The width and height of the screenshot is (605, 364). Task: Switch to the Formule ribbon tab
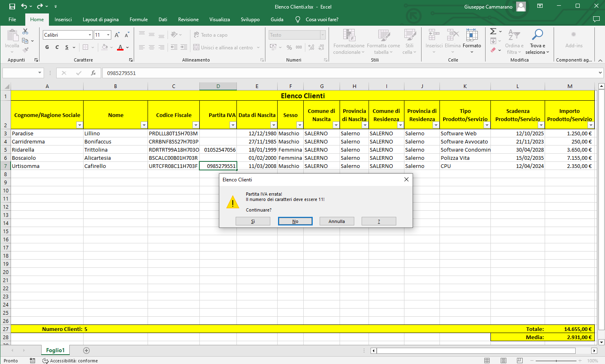click(x=139, y=20)
